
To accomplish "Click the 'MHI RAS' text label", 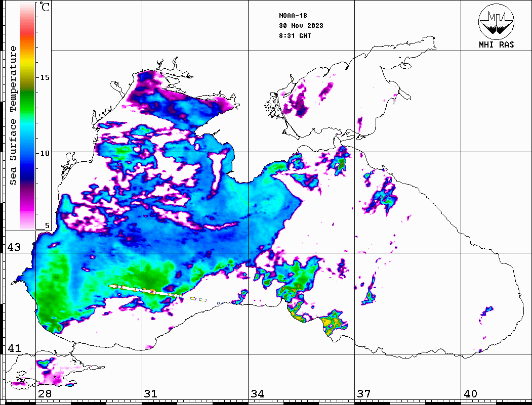I will click(497, 44).
